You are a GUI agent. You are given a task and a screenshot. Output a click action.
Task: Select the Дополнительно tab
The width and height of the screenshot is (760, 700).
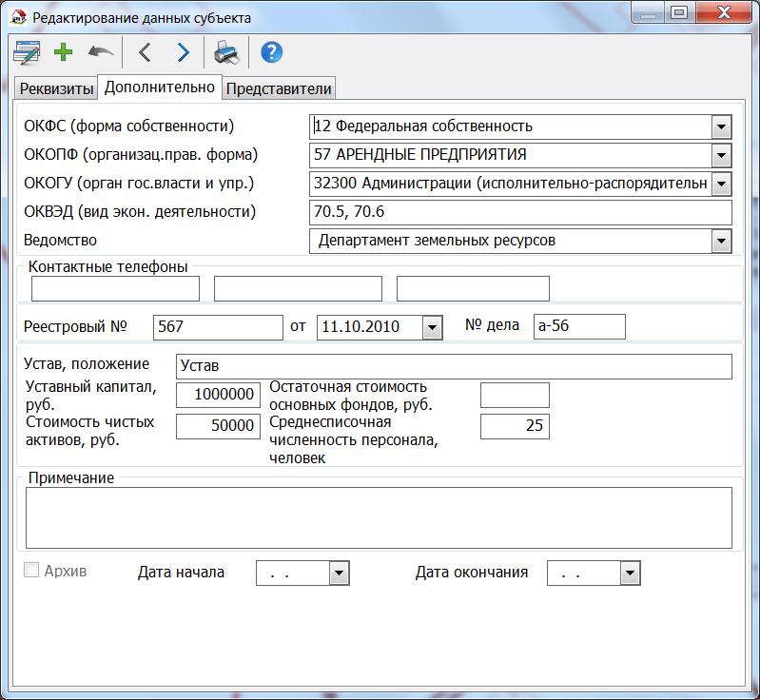click(x=160, y=87)
